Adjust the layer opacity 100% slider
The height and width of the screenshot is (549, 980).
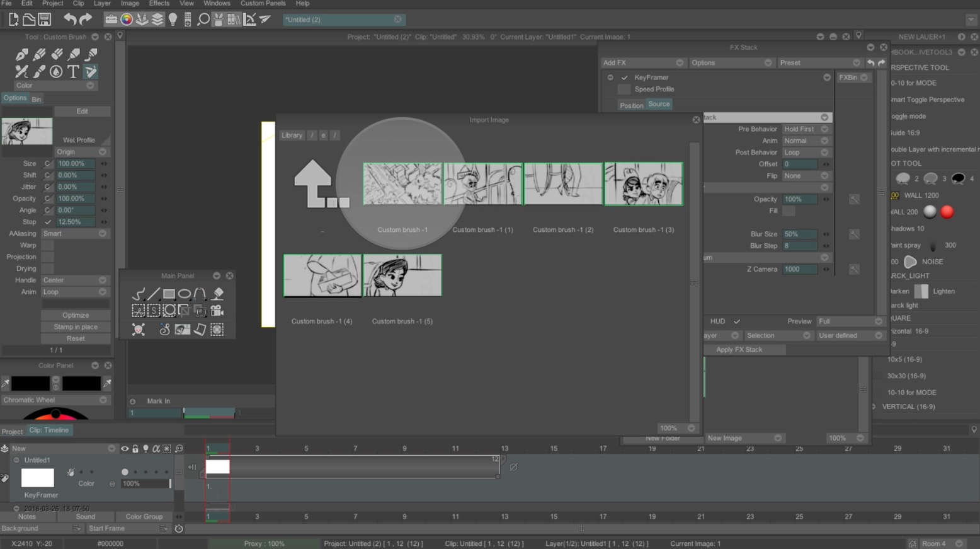click(145, 483)
